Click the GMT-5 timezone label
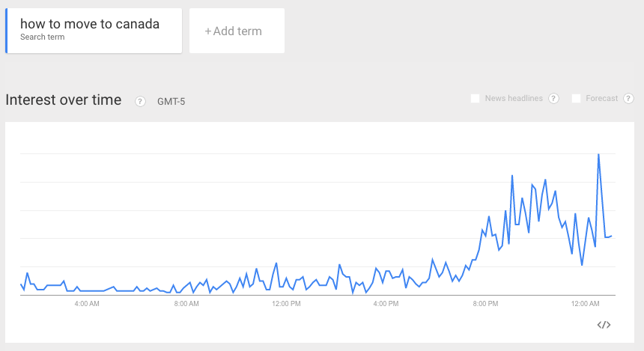This screenshot has height=351, width=644. [171, 102]
